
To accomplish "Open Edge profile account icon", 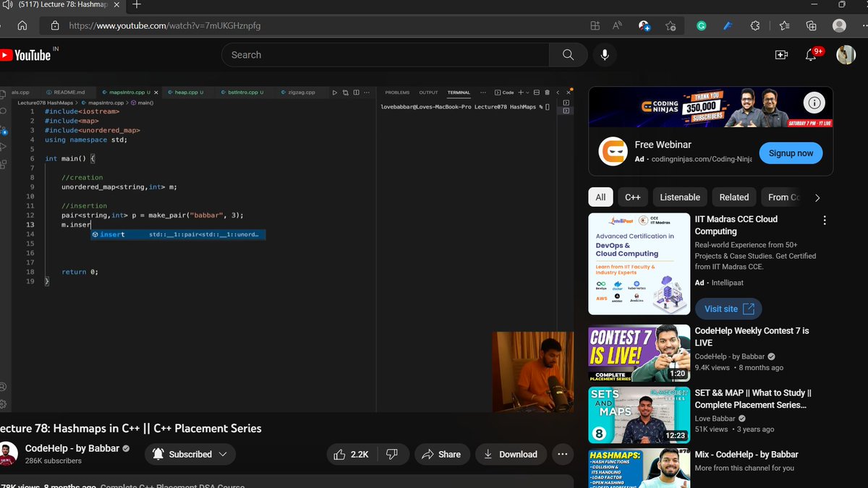I will 839,25.
